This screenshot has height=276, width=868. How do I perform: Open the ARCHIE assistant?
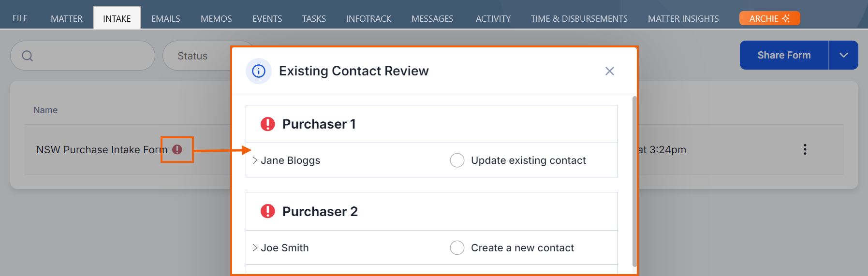(769, 18)
